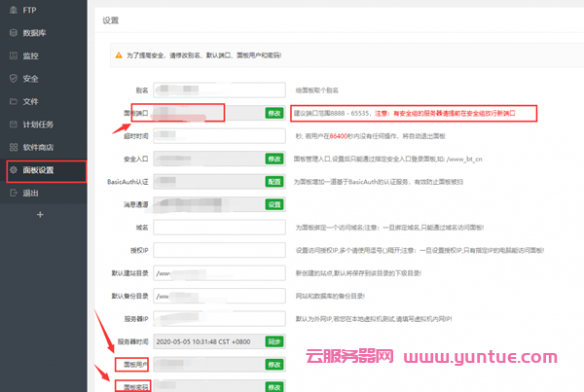Screen dimensions: 584x392
Task: Click the FTP sidebar icon
Action: tap(14, 10)
